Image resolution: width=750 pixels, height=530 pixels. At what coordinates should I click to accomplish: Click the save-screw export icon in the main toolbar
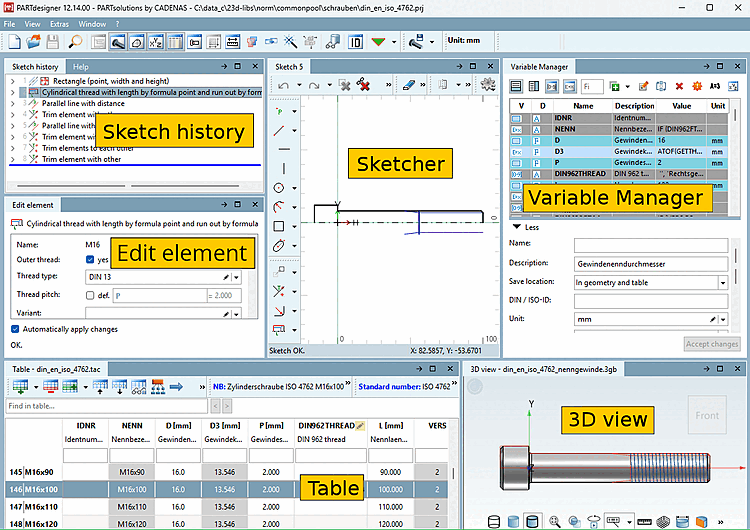(416, 42)
